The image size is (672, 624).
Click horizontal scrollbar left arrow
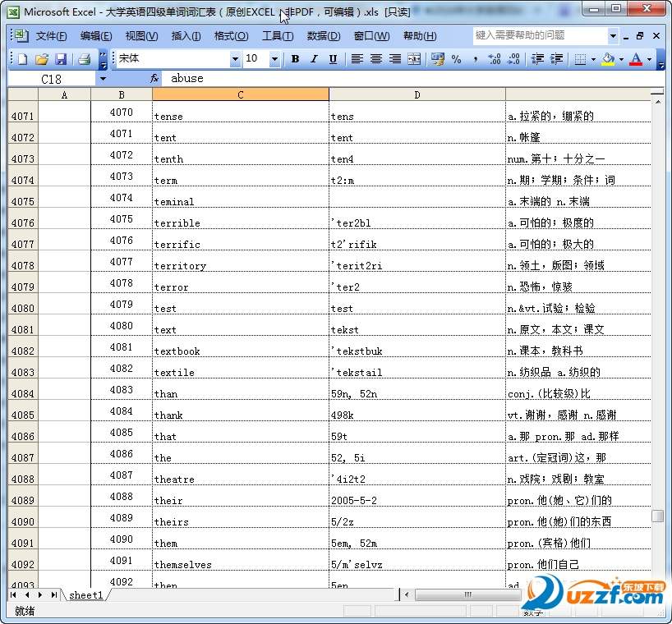click(x=407, y=594)
